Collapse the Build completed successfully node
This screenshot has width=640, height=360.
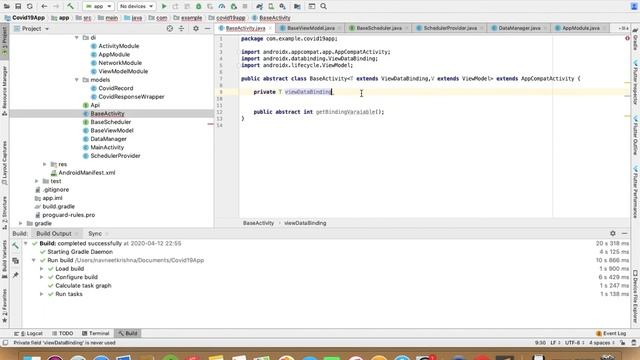(26, 243)
